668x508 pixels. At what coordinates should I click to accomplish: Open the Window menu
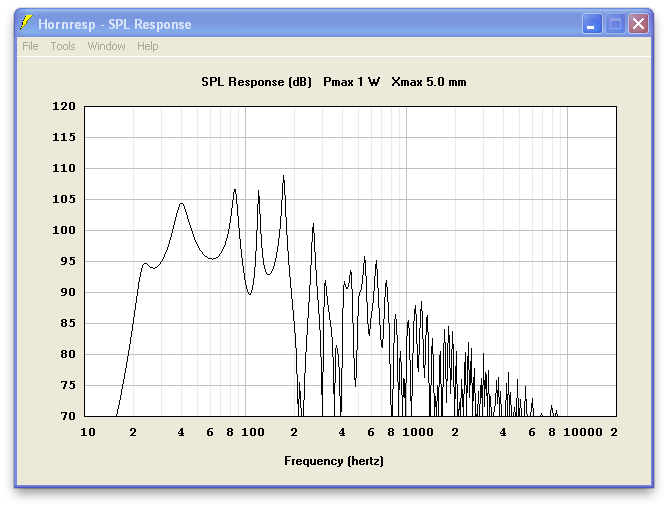pyautogui.click(x=107, y=46)
